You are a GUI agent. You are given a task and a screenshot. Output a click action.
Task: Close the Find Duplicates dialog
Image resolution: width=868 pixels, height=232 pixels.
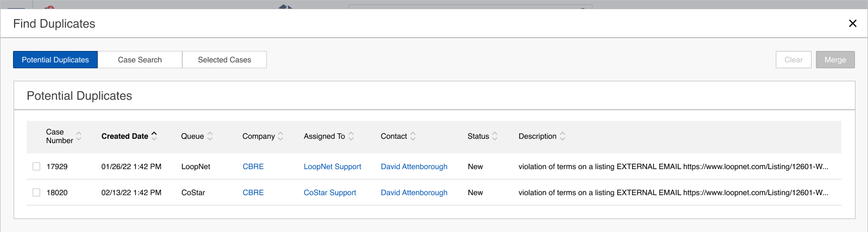(x=853, y=23)
